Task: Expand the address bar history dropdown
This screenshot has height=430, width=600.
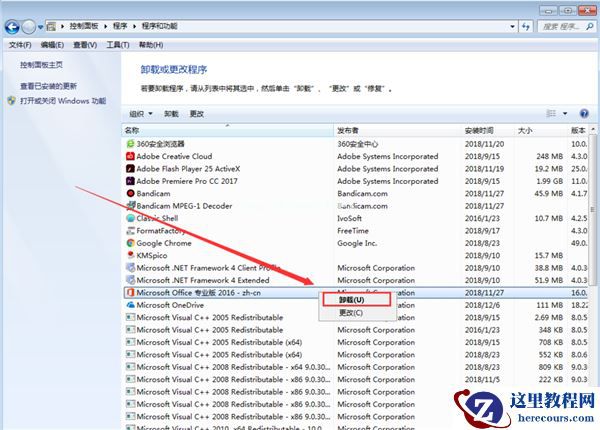Action: coord(512,26)
